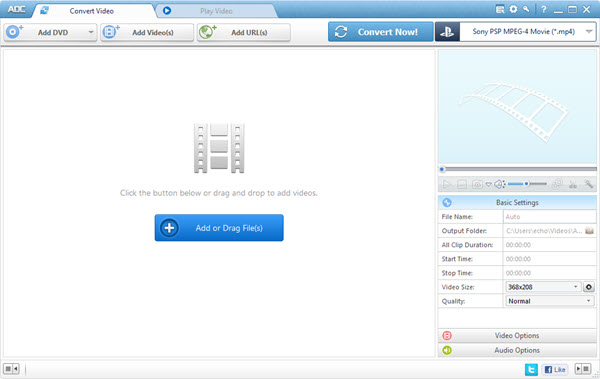Toggle the left panel collapse button
The height and width of the screenshot is (379, 600).
(11, 369)
